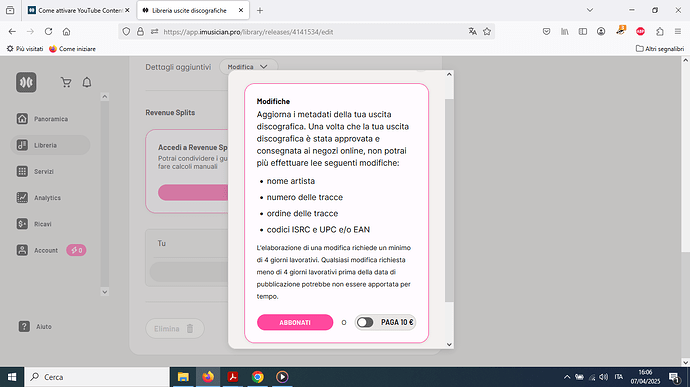
Task: Open Chrome from the taskbar
Action: pyautogui.click(x=257, y=377)
